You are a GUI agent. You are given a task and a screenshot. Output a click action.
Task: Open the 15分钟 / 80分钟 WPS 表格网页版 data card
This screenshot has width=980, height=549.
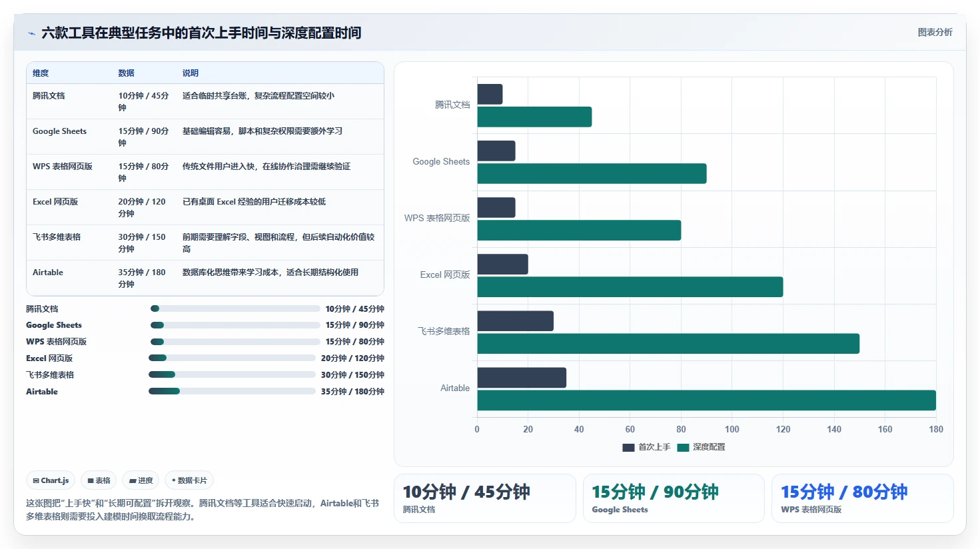pyautogui.click(x=862, y=498)
